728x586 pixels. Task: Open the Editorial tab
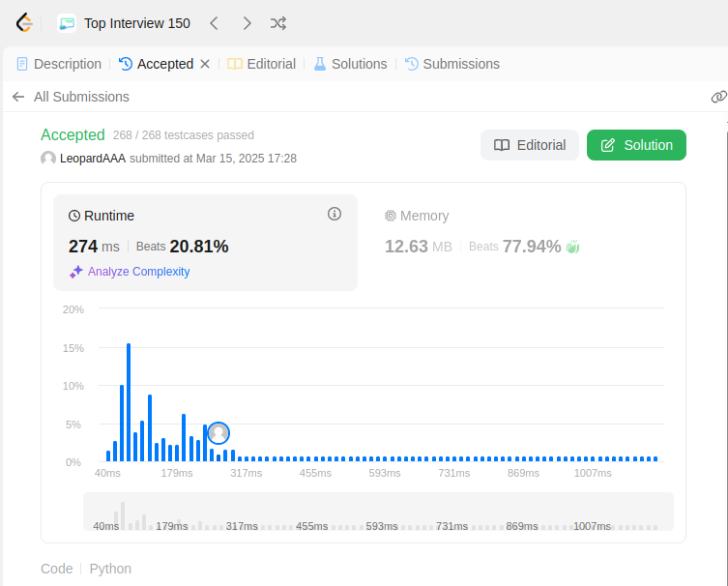pos(261,64)
